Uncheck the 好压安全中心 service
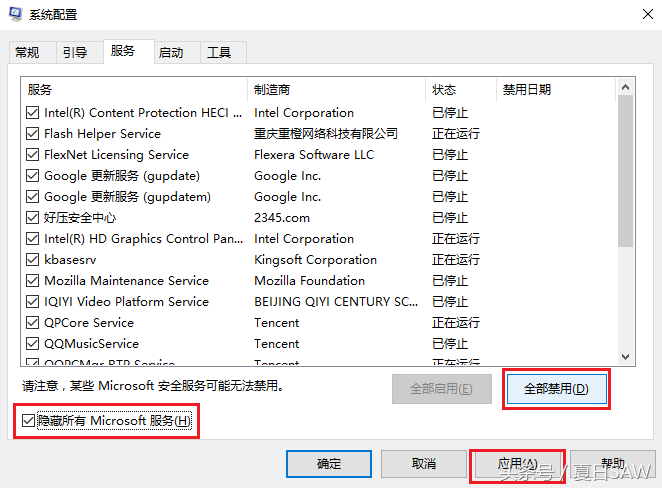 [33, 218]
